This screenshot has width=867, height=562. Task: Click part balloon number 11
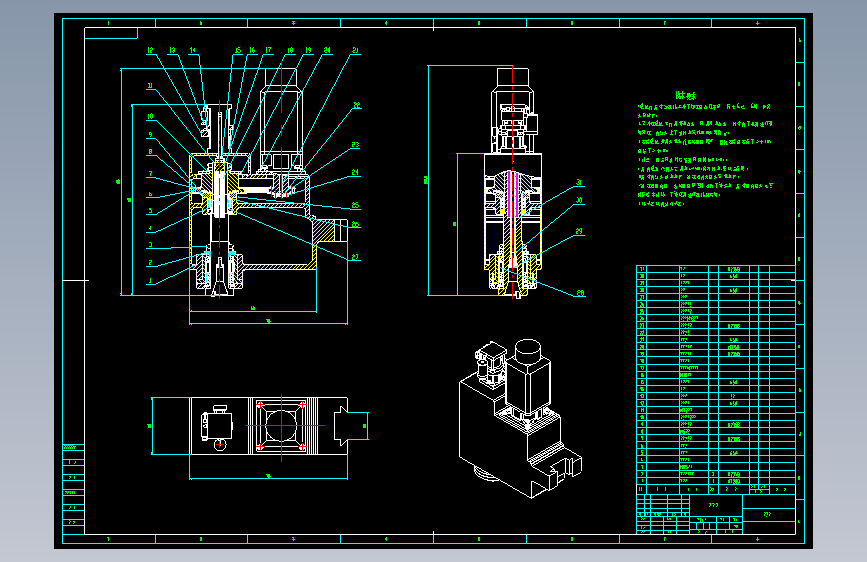click(150, 86)
